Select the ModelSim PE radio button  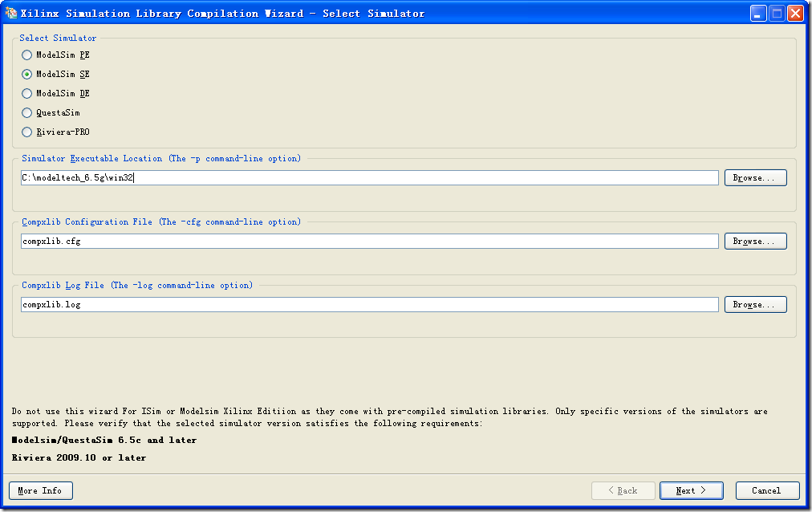[27, 55]
